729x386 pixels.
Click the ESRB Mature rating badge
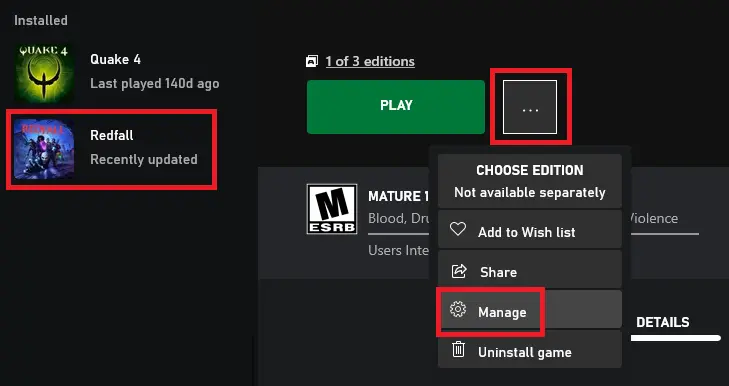pos(332,209)
